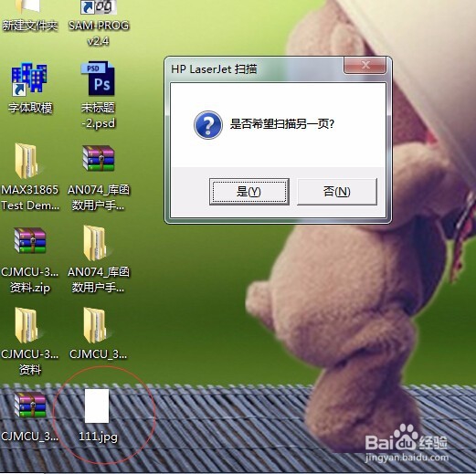Click the 是否希望扫描另一页? message text
Screen dimensions: 476x474
(282, 124)
